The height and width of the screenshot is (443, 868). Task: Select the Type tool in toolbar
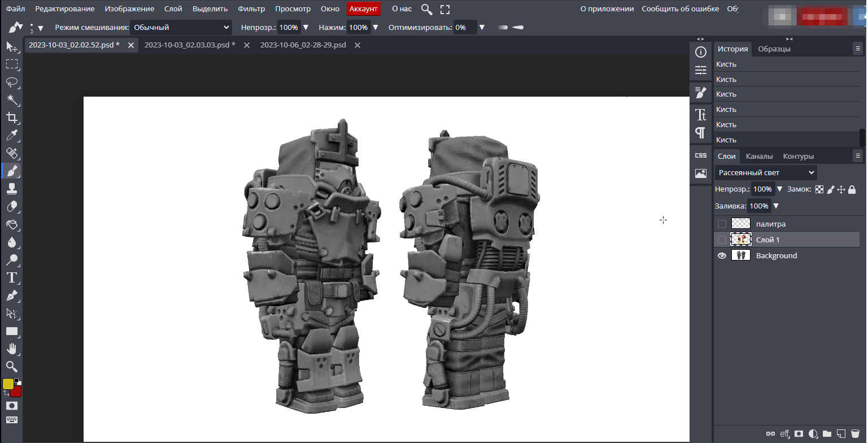click(11, 277)
